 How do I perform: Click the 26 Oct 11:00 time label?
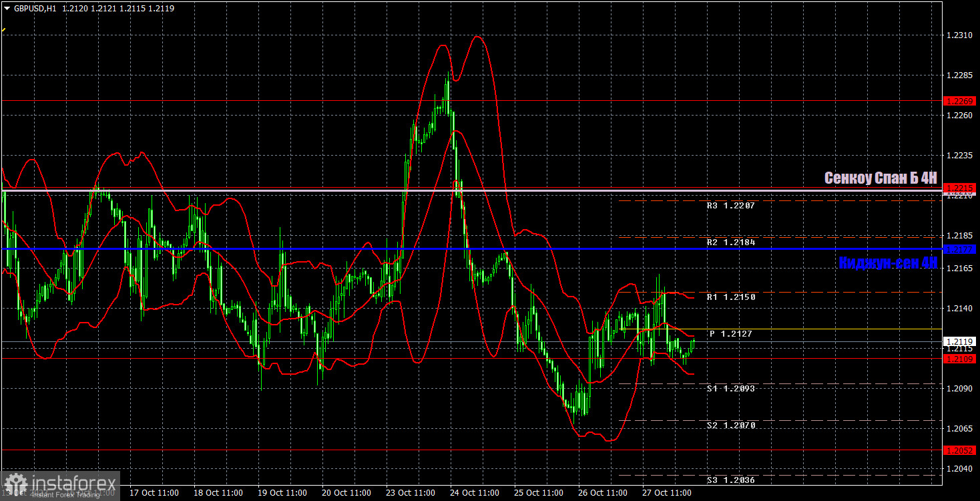(602, 493)
